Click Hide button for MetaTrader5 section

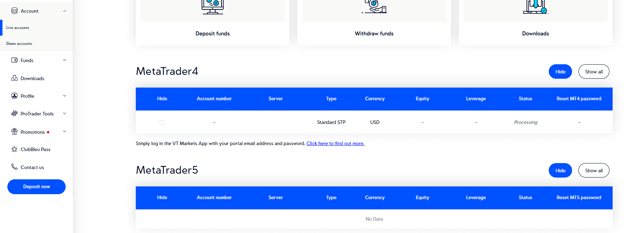[560, 171]
